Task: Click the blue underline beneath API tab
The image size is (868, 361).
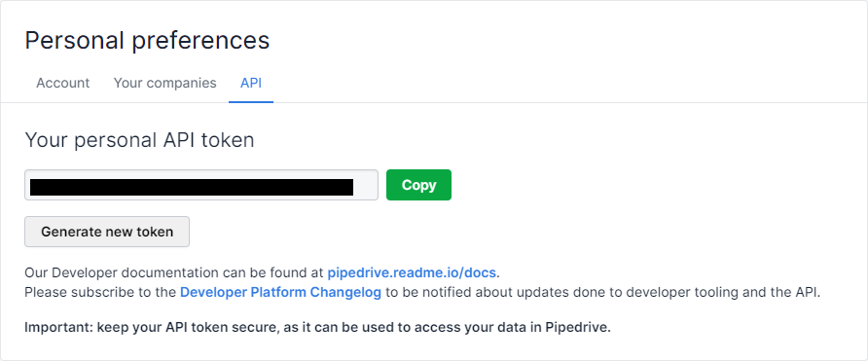Action: pyautogui.click(x=251, y=102)
